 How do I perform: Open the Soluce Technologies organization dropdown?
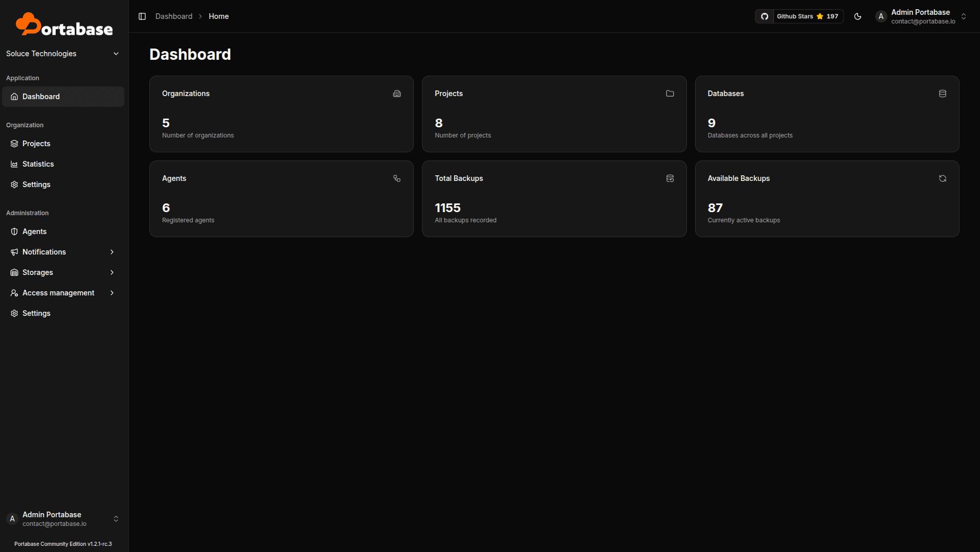point(62,54)
